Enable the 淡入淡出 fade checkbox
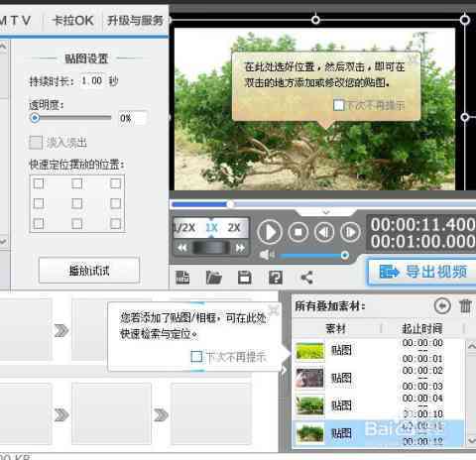 click(36, 143)
